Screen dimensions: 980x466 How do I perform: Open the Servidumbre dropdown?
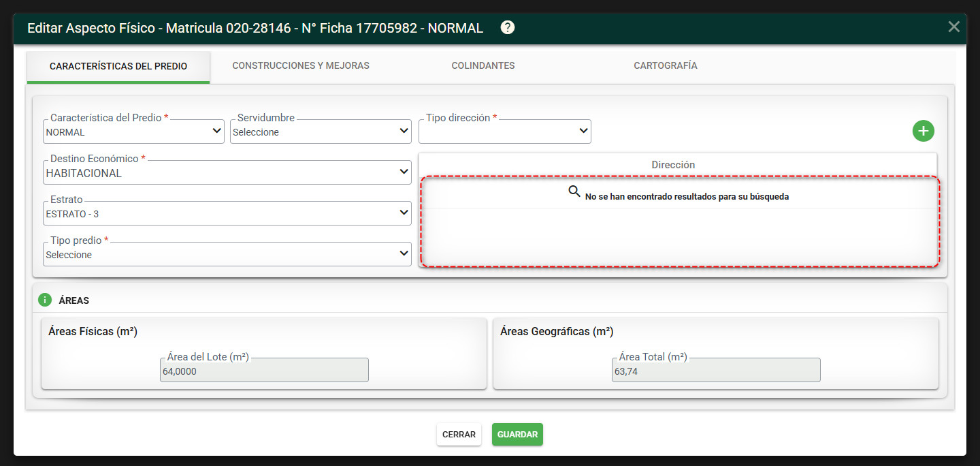coord(321,131)
